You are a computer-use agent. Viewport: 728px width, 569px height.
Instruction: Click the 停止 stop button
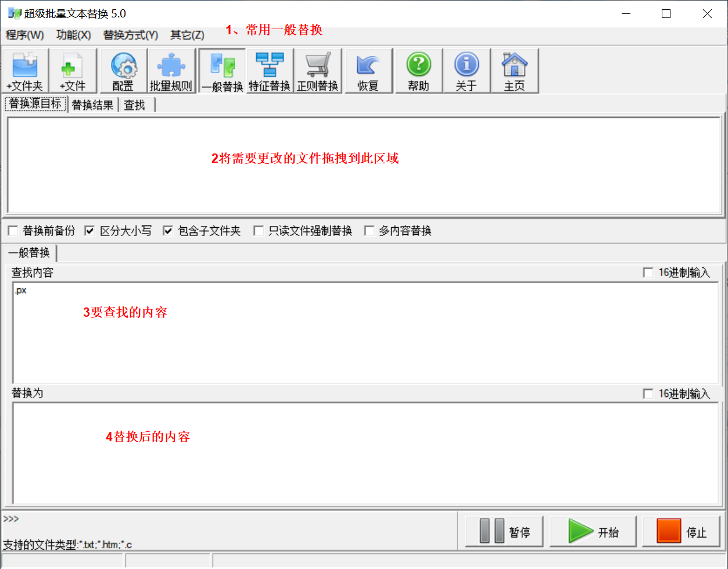click(682, 532)
